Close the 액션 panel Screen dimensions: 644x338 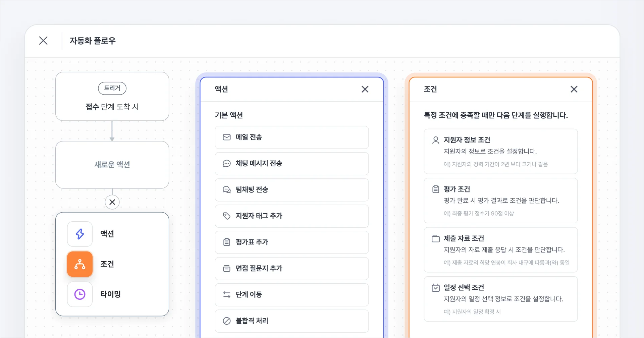pos(365,89)
